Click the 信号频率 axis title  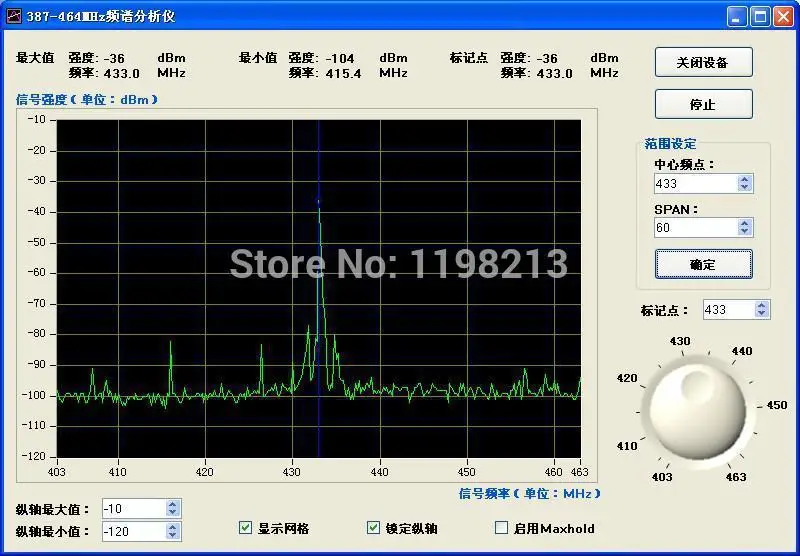(x=530, y=493)
